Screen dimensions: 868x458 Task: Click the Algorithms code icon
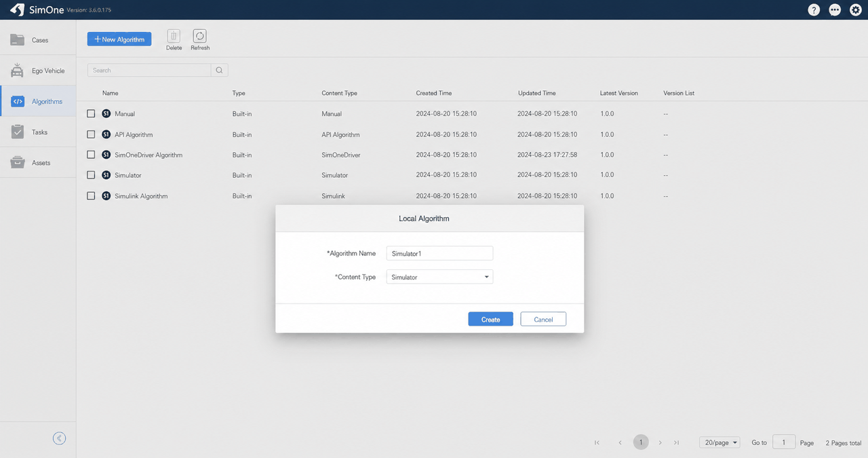[18, 101]
